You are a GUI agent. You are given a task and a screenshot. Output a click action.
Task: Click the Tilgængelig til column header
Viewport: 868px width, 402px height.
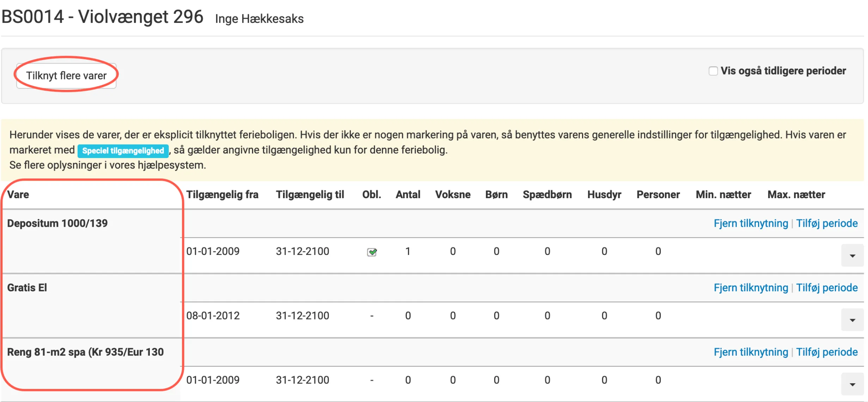tap(310, 195)
